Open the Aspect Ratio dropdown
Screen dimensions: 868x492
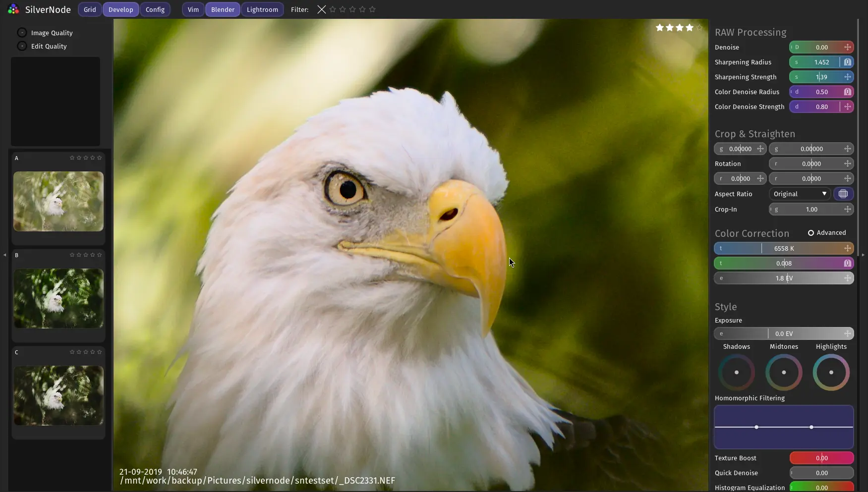[800, 194]
